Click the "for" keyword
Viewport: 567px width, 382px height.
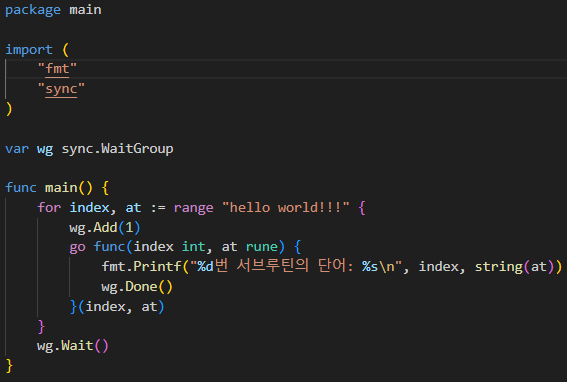click(x=49, y=208)
